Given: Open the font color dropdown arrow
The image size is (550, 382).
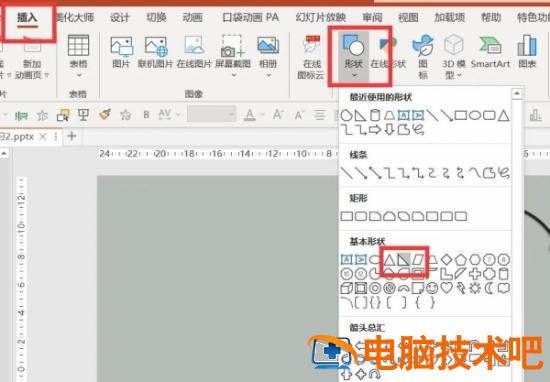Looking at the screenshot, I should tap(262, 115).
